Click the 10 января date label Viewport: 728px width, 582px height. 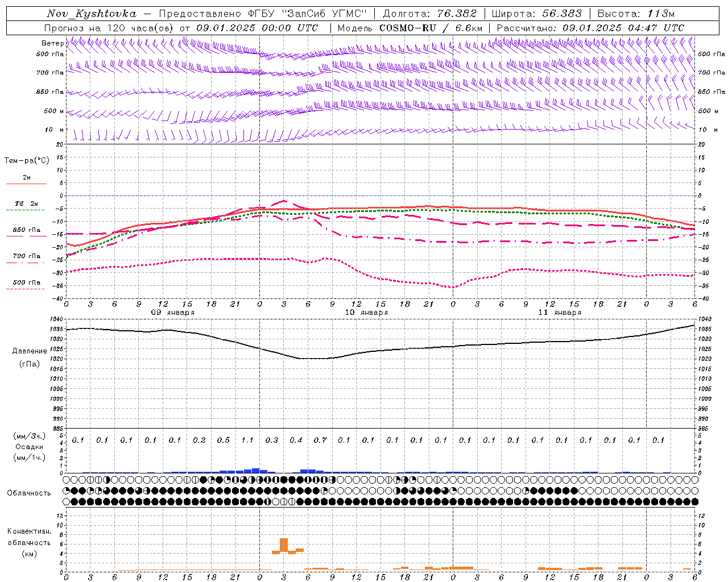(x=366, y=313)
